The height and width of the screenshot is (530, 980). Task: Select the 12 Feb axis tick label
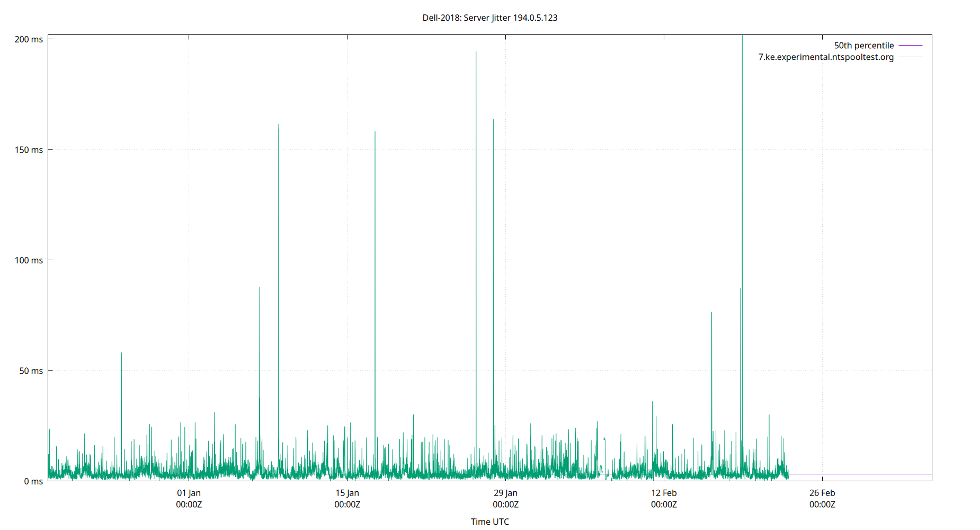[x=663, y=493]
